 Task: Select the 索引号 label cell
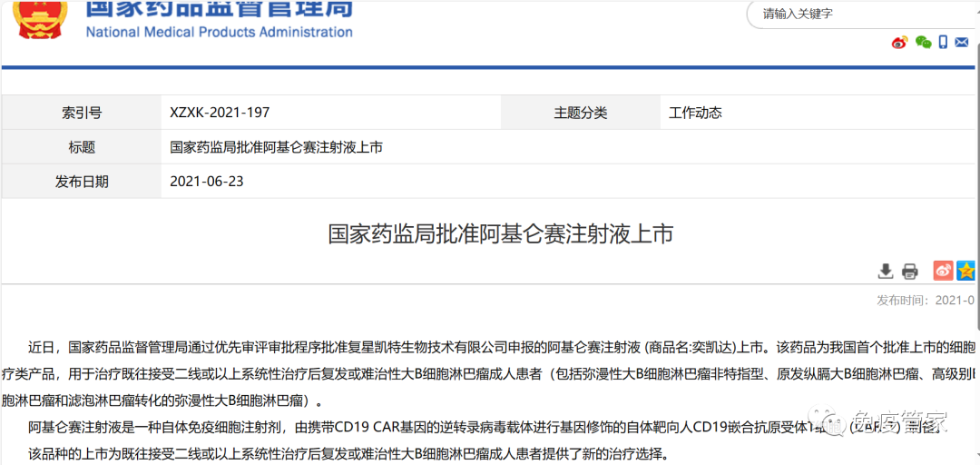pos(82,113)
